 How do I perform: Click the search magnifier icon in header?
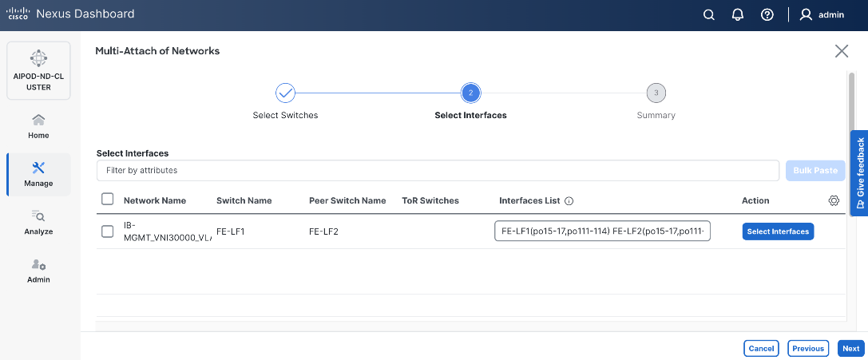(x=708, y=14)
